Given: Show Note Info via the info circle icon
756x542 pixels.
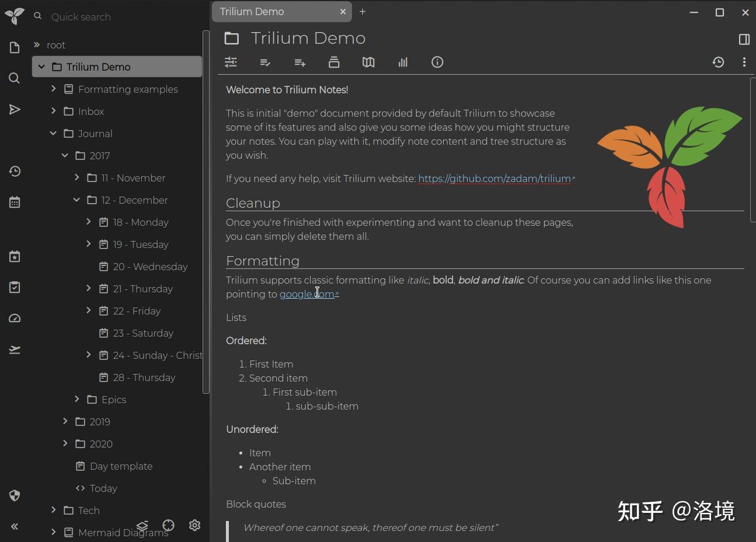Looking at the screenshot, I should point(437,62).
